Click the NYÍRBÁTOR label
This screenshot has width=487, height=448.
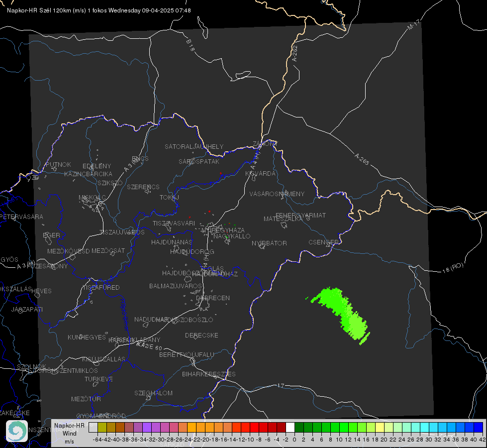pos(269,243)
